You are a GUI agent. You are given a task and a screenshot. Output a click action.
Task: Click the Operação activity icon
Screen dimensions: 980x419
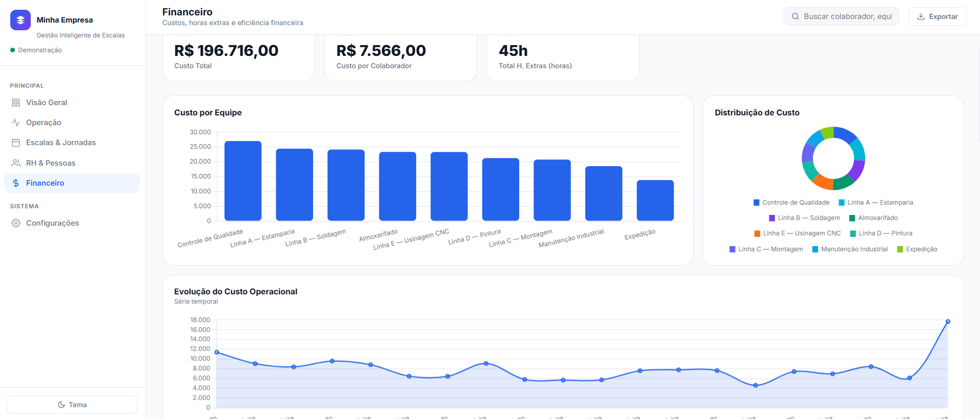click(16, 123)
